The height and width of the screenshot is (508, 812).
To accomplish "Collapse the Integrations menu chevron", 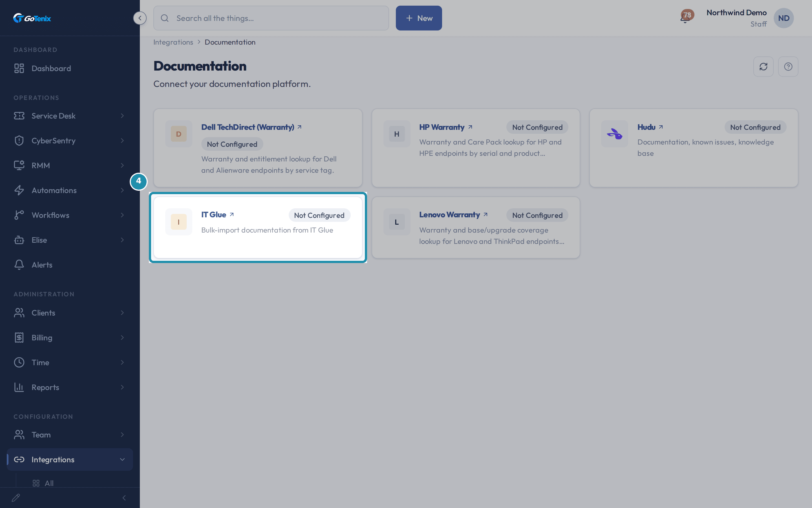I will click(x=122, y=460).
